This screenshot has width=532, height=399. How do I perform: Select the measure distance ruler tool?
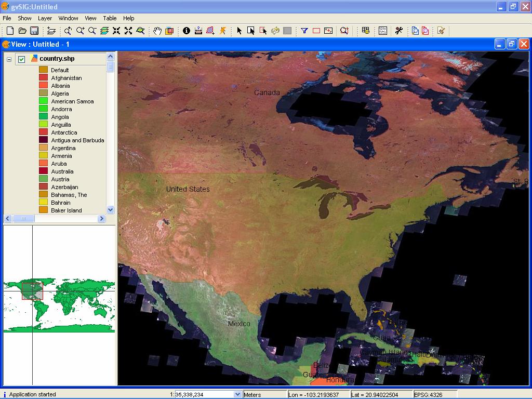(198, 31)
